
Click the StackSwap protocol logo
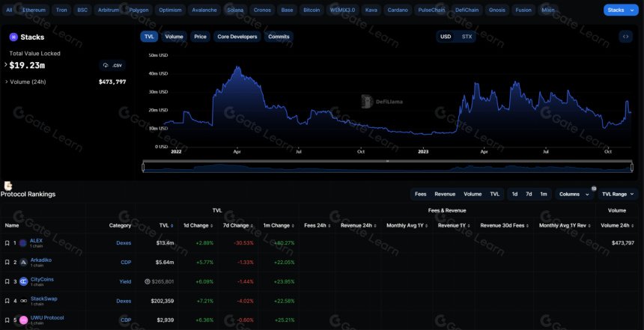click(23, 301)
